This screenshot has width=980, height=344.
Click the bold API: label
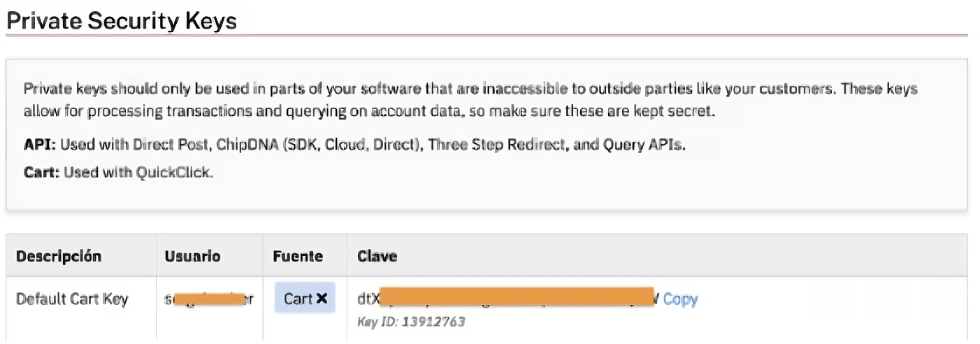pyautogui.click(x=38, y=145)
